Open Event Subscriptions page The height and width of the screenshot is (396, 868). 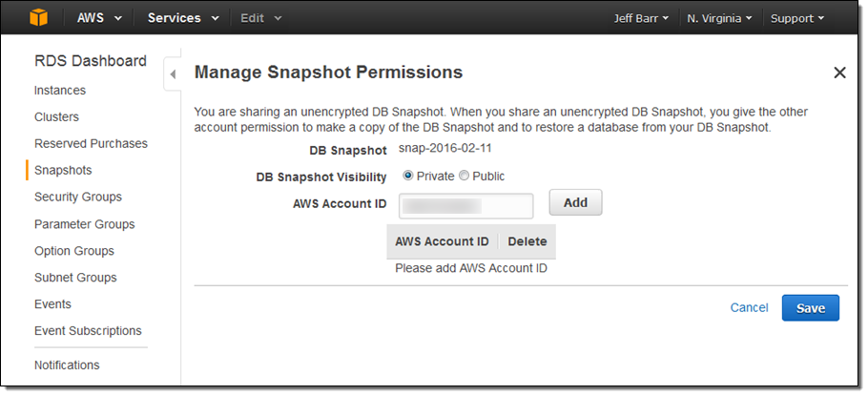click(88, 331)
